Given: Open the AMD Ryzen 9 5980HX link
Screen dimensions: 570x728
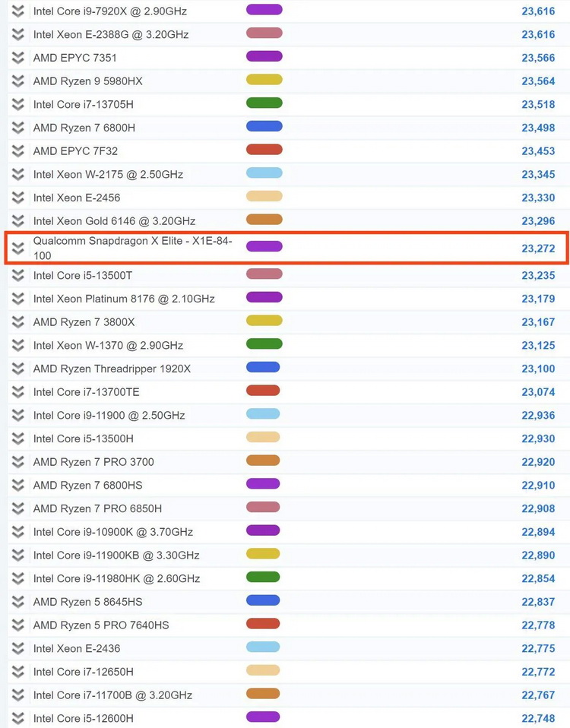Looking at the screenshot, I should tap(87, 81).
